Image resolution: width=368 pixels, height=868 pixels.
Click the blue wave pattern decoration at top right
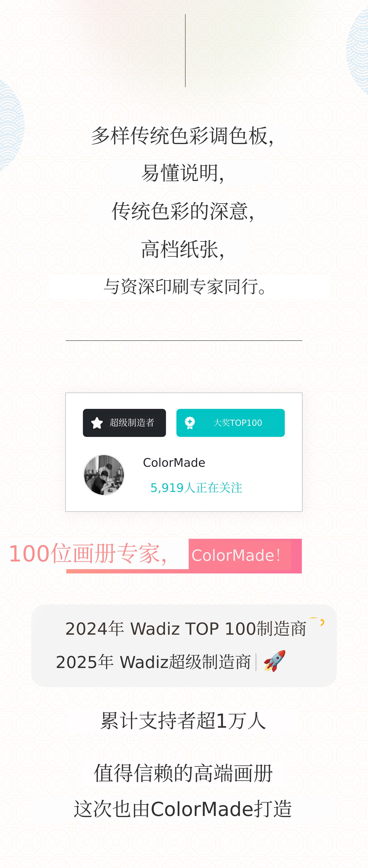pos(358,51)
